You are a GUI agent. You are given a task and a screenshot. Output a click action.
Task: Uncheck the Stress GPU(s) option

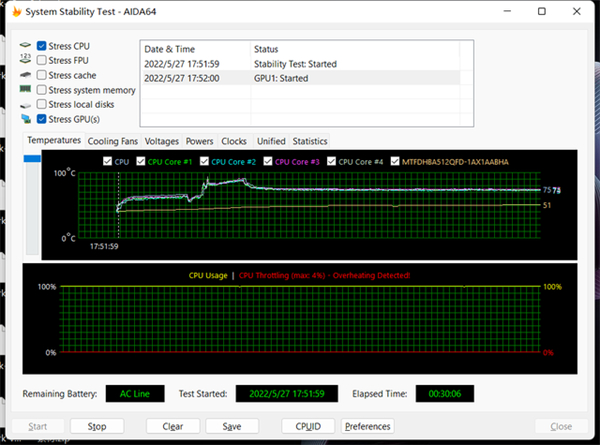click(x=41, y=119)
